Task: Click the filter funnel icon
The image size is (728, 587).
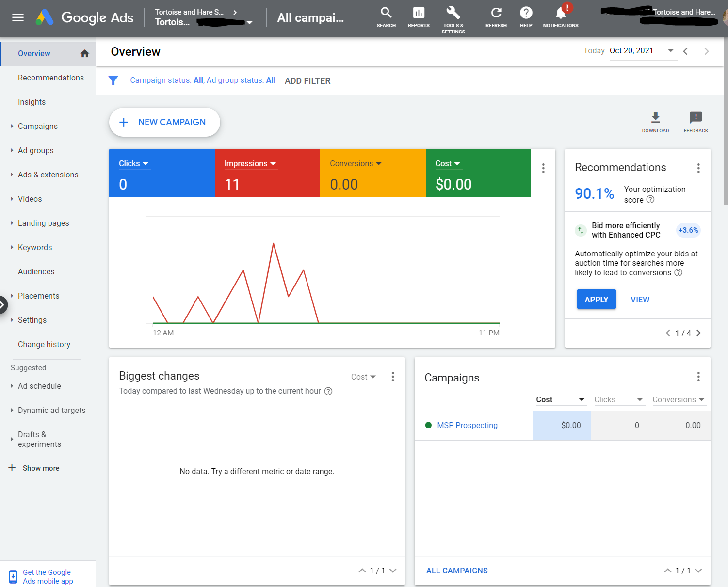Action: [113, 80]
